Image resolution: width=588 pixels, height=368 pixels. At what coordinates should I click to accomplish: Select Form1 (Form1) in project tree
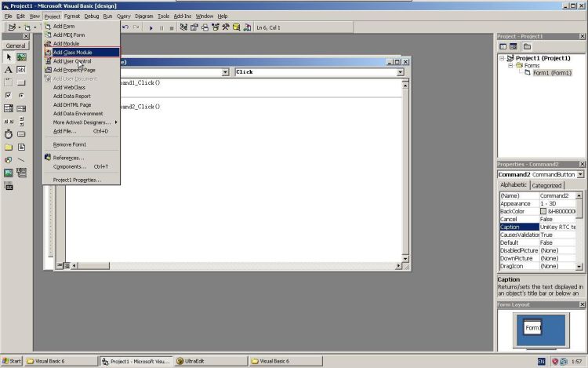click(x=552, y=73)
